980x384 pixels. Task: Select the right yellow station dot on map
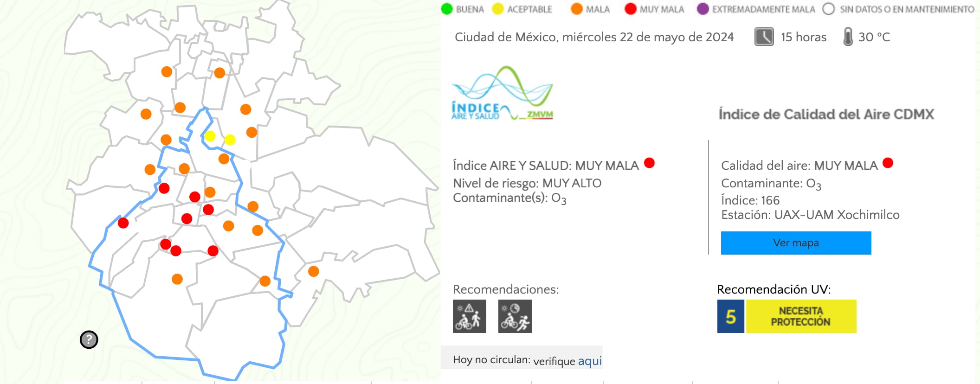[230, 140]
